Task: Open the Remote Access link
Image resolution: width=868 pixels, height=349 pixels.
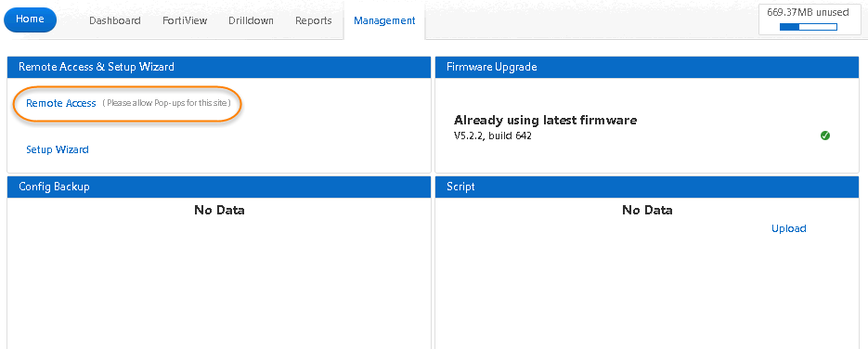Action: (x=61, y=103)
